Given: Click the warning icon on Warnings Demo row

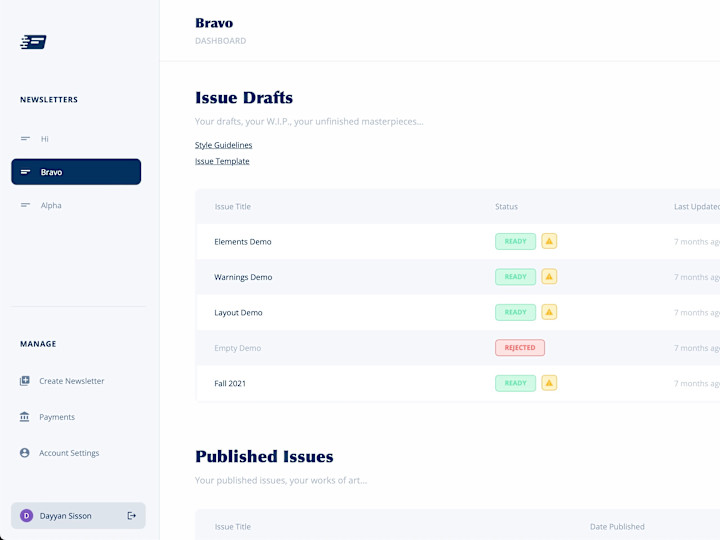Looking at the screenshot, I should click(549, 276).
